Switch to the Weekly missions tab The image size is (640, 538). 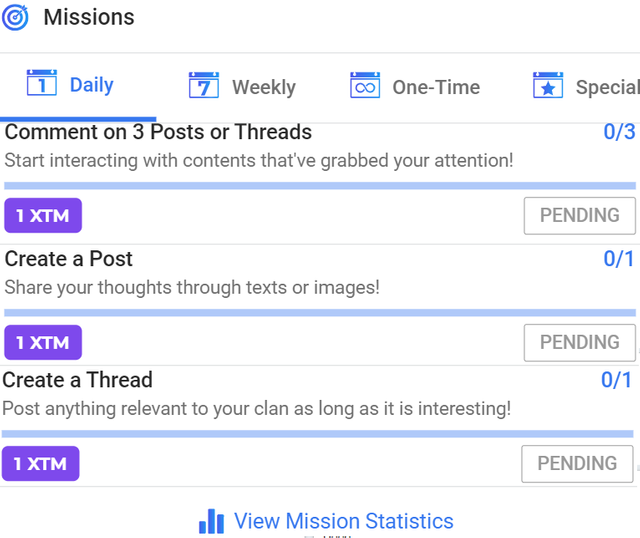click(242, 86)
